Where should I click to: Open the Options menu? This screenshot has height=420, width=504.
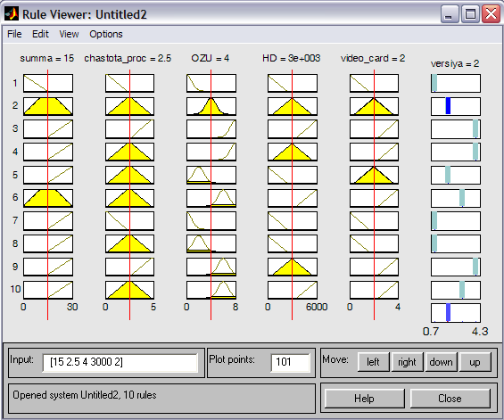click(106, 34)
